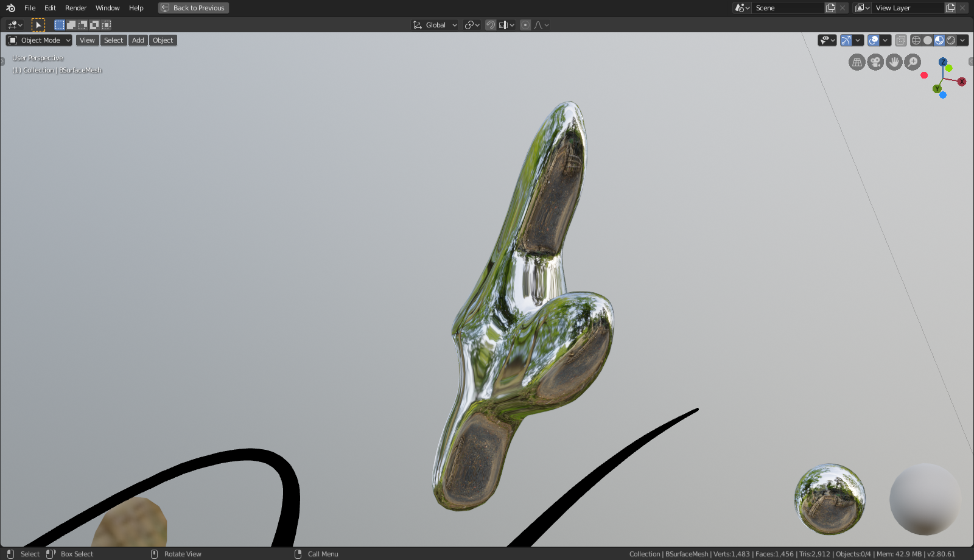Screen dimensions: 974x560
Task: Click the negative Y green dot on gizmo
Action: [x=949, y=68]
